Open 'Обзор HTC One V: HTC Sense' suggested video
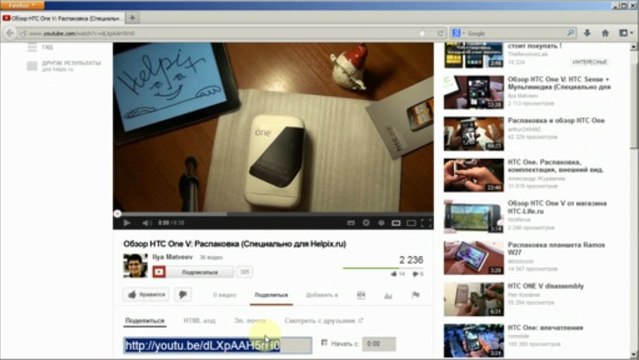639x360 pixels. [559, 83]
